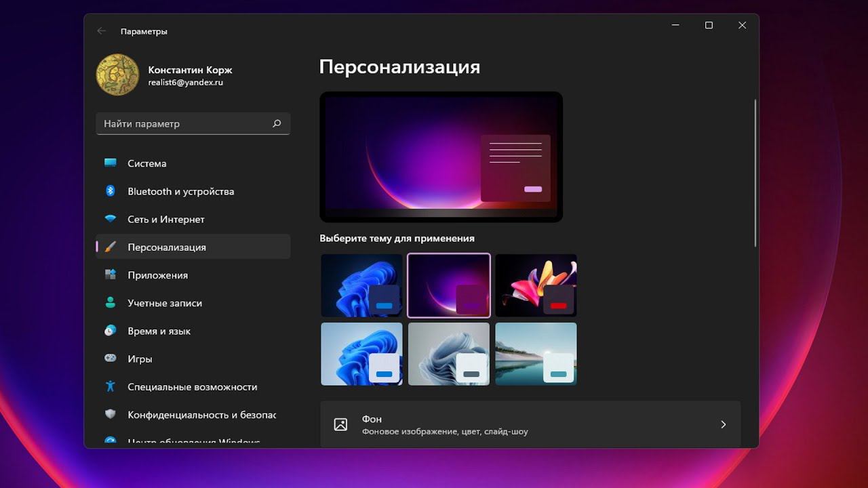This screenshot has height=488, width=868.
Task: Go back using the arrow beside Параметры
Action: (102, 31)
